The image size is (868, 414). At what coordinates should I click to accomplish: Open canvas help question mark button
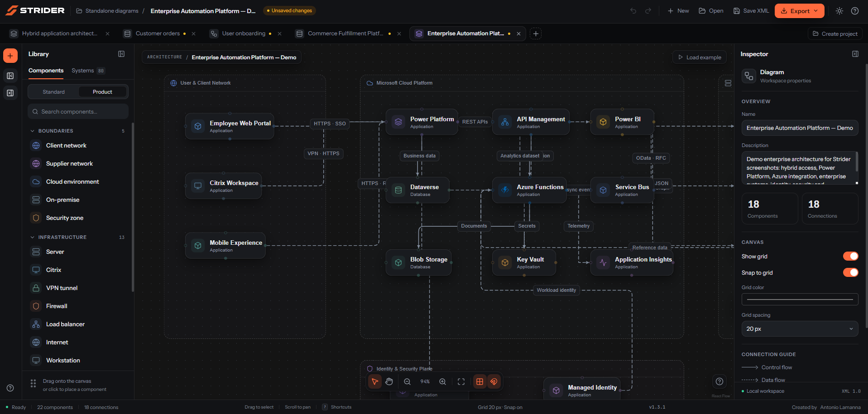click(x=719, y=381)
